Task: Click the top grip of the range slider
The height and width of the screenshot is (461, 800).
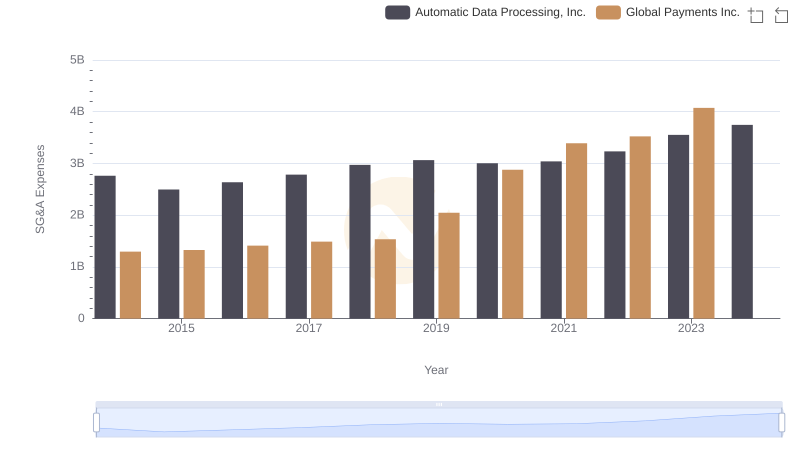Action: click(439, 404)
